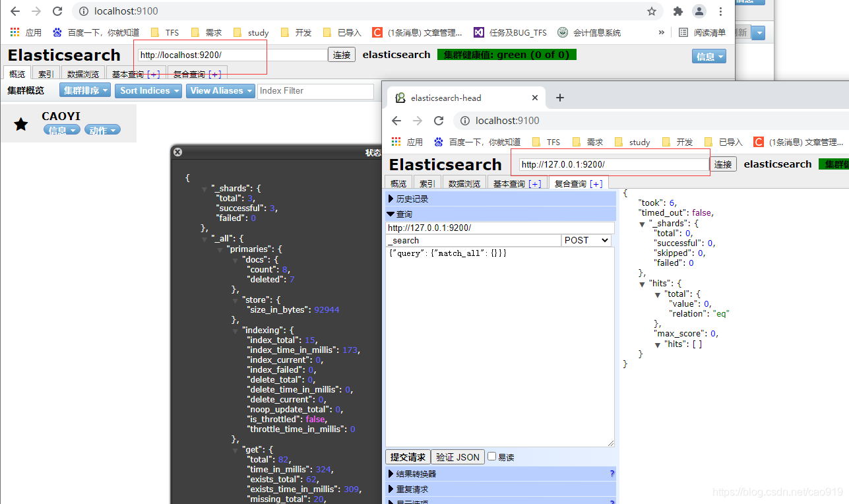
Task: Open 集群排序 dropdown
Action: point(86,90)
